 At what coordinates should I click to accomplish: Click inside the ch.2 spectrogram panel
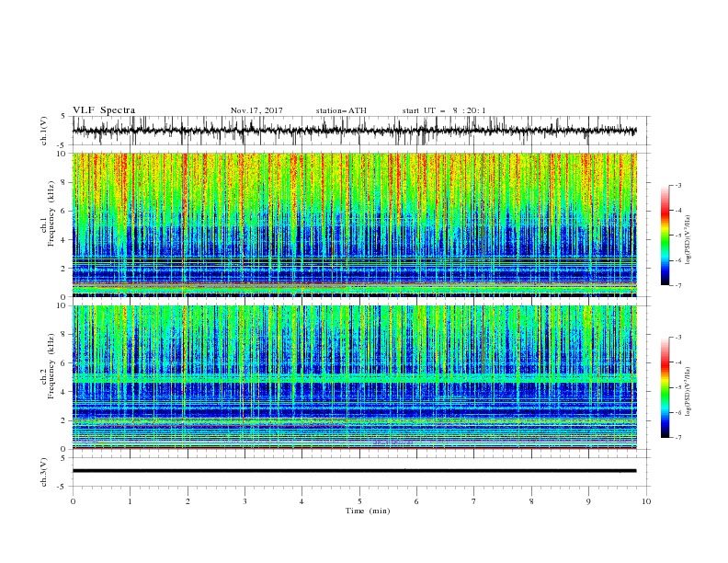354,377
